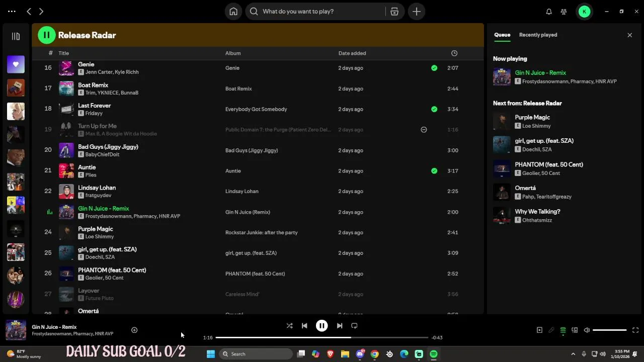The image size is (644, 362).
Task: Seek within the song progress bar
Action: tap(322, 337)
